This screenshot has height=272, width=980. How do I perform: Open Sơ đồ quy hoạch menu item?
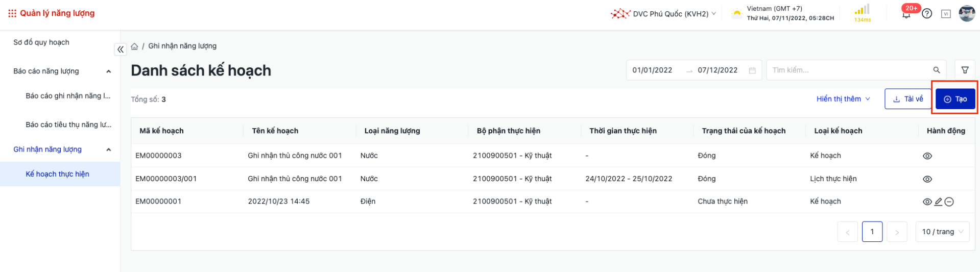[41, 42]
